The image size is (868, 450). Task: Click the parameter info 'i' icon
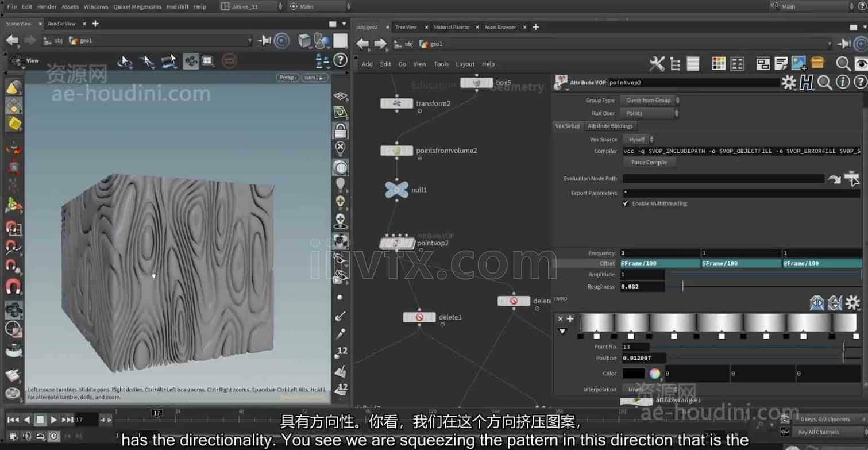point(843,83)
